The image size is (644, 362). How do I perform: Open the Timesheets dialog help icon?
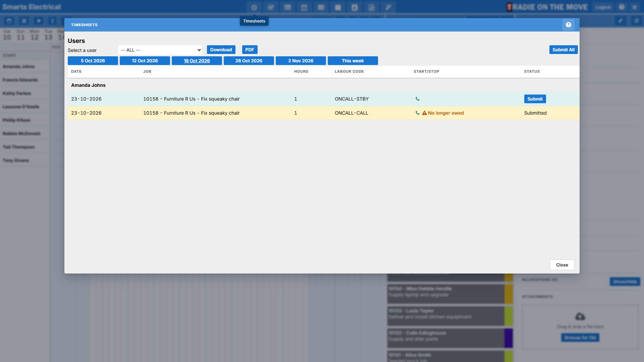[x=568, y=25]
